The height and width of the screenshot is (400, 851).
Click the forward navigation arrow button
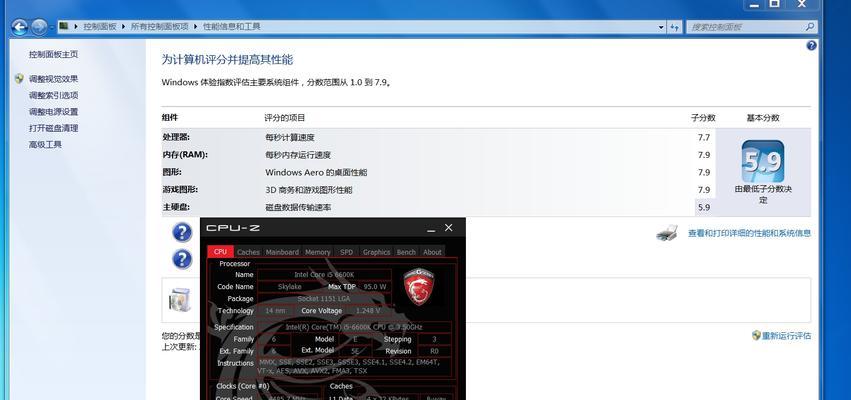tap(39, 27)
